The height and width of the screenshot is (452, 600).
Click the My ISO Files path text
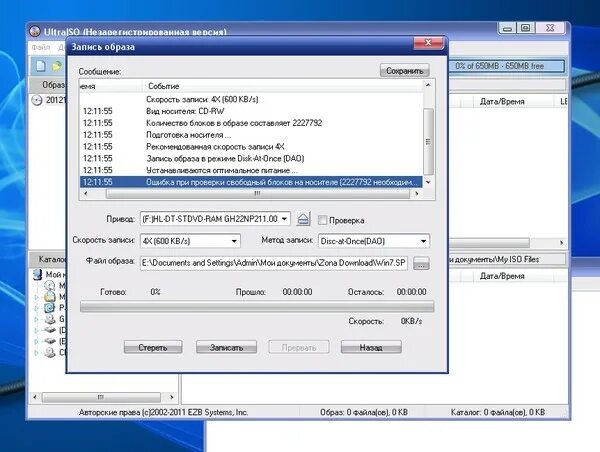tap(494, 259)
